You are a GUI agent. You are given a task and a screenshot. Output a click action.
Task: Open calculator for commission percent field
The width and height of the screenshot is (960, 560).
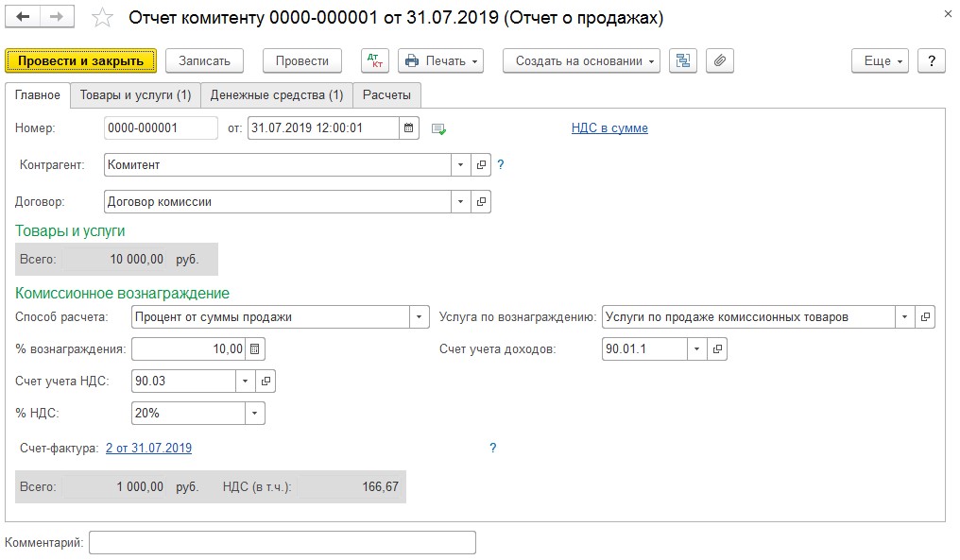click(x=255, y=349)
